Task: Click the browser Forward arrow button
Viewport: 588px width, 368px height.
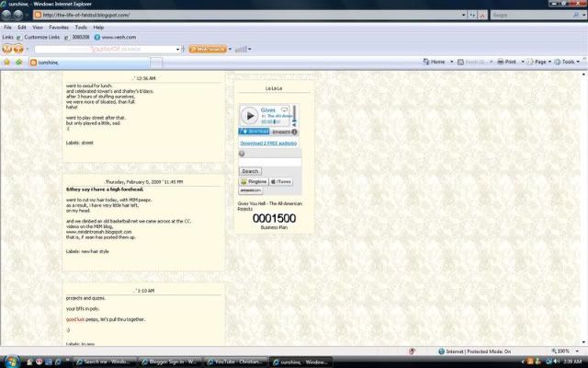Action: (x=18, y=15)
